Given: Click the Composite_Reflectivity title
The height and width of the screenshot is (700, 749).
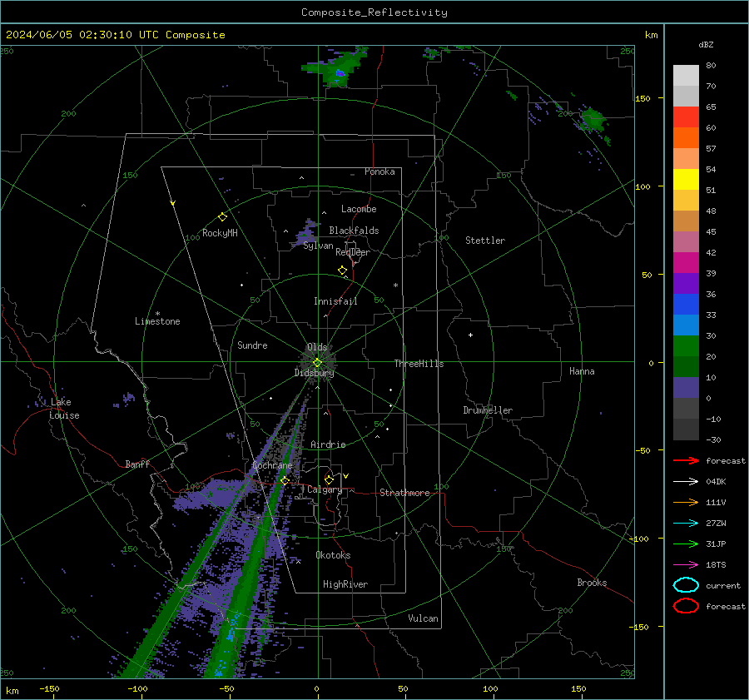Looking at the screenshot, I should [x=374, y=12].
